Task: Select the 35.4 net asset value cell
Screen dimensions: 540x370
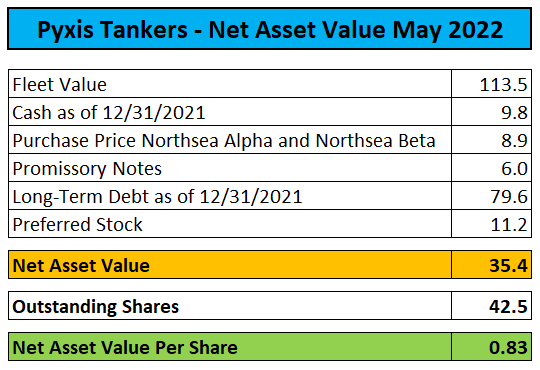Action: coord(491,265)
